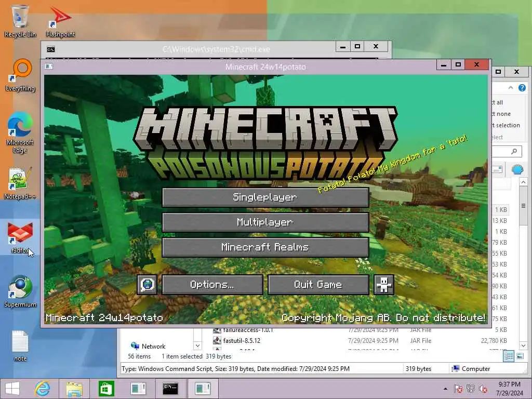Close the Minecraft 24w14potato window
532x399 pixels.
[477, 64]
